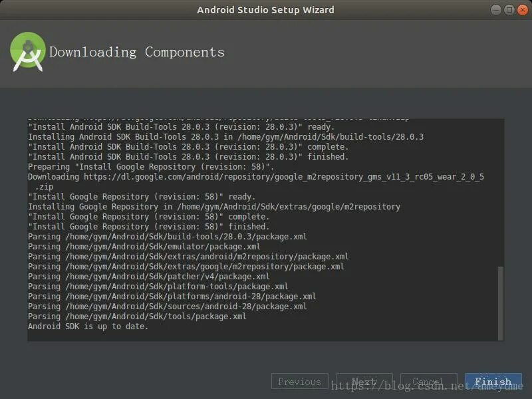Click the 'Parsing .../patcher/v4/package.xml' line
The width and height of the screenshot is (532, 399).
pyautogui.click(x=148, y=277)
